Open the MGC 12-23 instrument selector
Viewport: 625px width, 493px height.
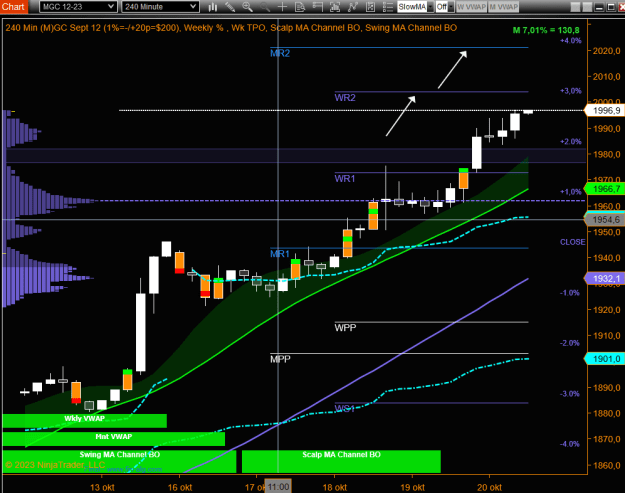[78, 7]
